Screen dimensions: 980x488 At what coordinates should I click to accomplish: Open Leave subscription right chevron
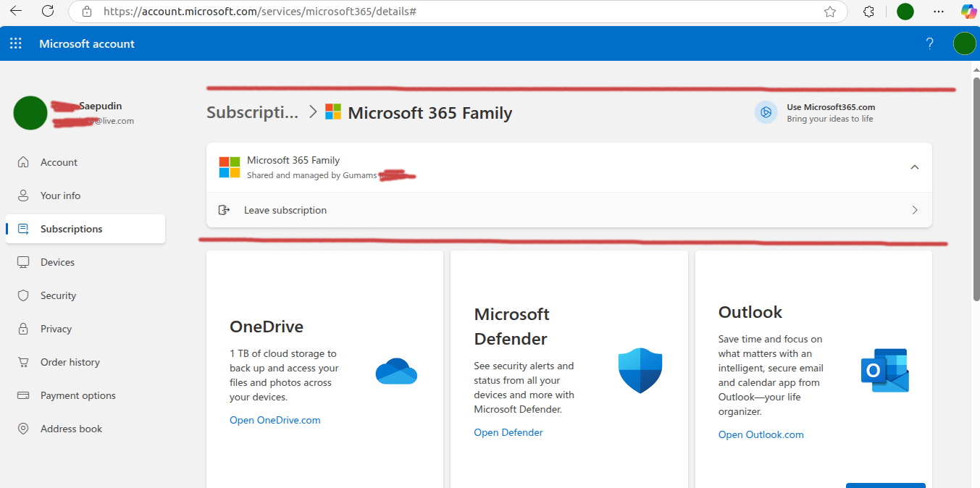(915, 210)
